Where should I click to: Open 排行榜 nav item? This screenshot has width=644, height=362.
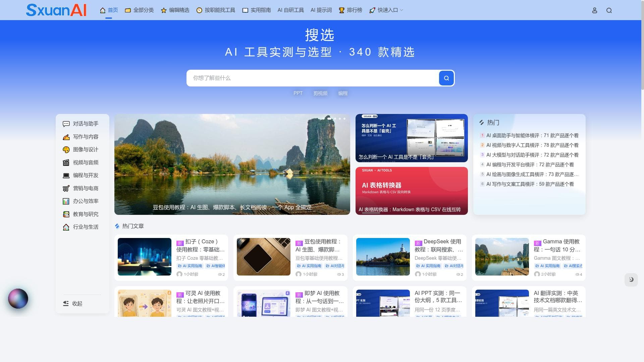coord(351,10)
